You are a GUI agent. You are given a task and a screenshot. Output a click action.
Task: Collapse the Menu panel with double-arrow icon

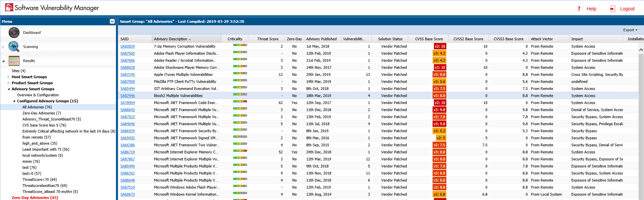point(112,21)
